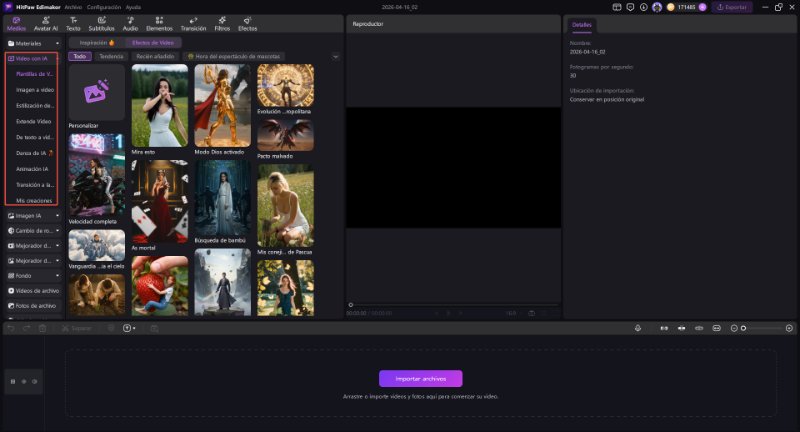
Task: Expand the Materiales section
Action: click(34, 43)
